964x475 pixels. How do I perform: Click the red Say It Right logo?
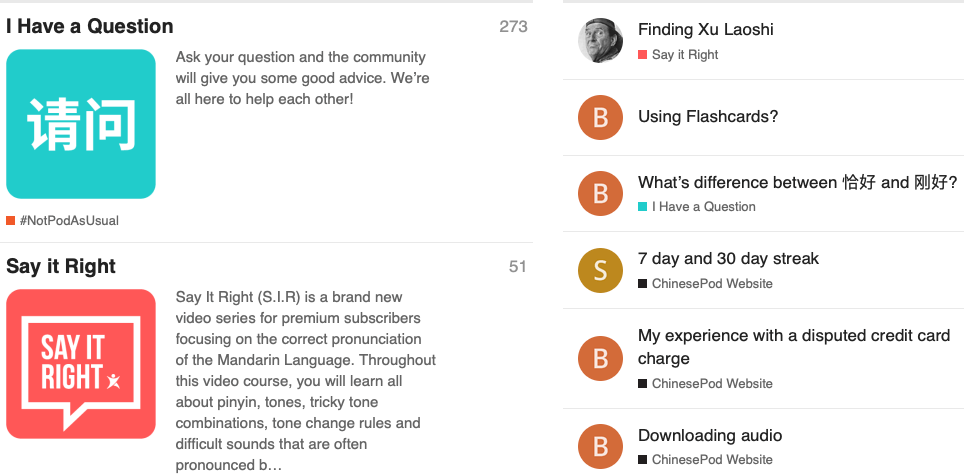[81, 364]
